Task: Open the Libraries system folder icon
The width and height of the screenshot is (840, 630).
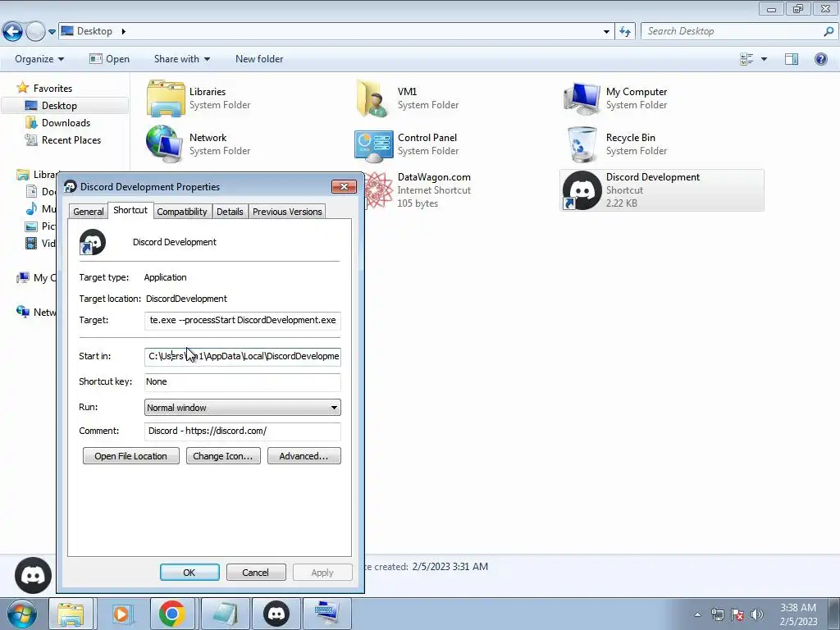Action: coord(166,98)
